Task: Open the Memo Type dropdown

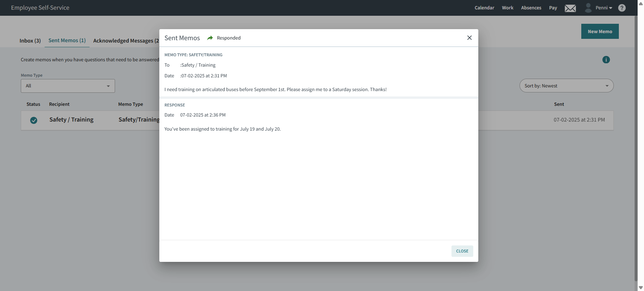Action: click(68, 86)
